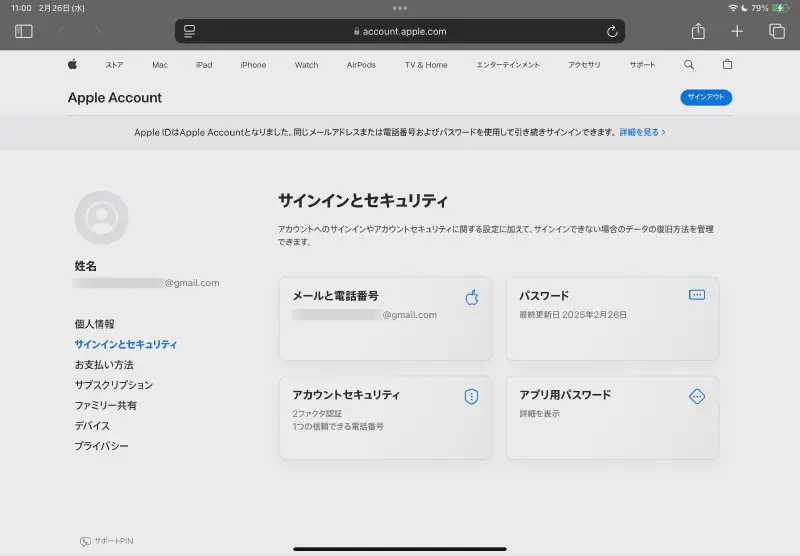The width and height of the screenshot is (800, 556).
Task: Open サブスクリプション in the sidebar
Action: pos(113,385)
